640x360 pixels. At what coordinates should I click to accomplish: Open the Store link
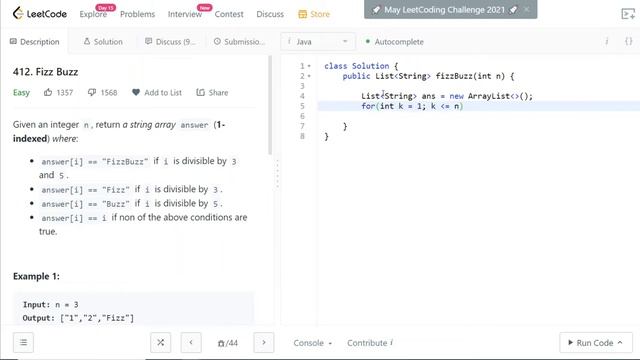click(314, 14)
